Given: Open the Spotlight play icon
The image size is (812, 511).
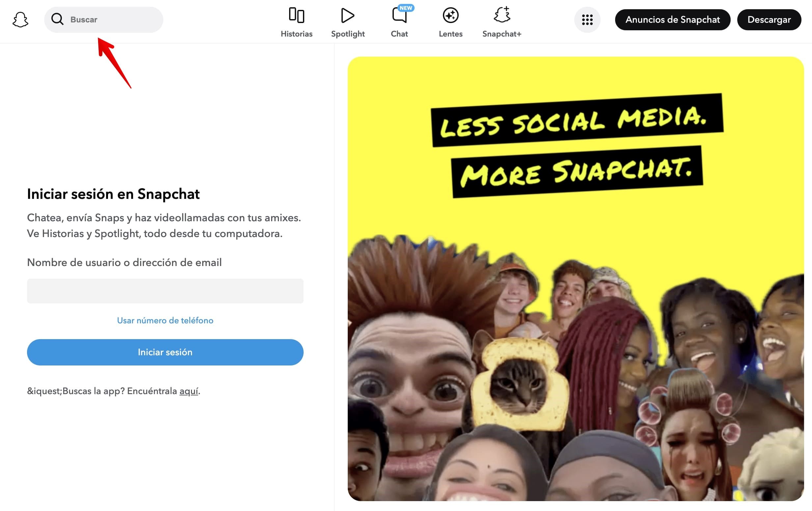Looking at the screenshot, I should pos(348,15).
